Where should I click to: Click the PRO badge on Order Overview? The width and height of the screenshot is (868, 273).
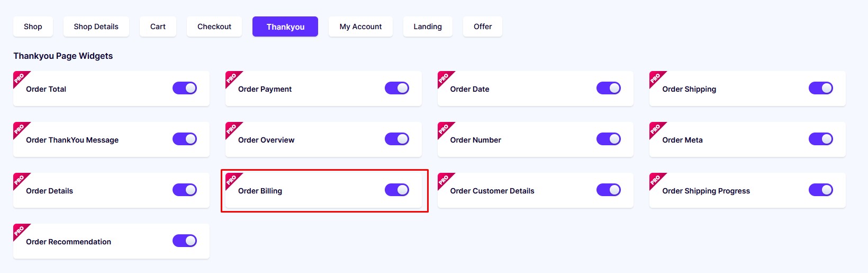[x=232, y=128]
